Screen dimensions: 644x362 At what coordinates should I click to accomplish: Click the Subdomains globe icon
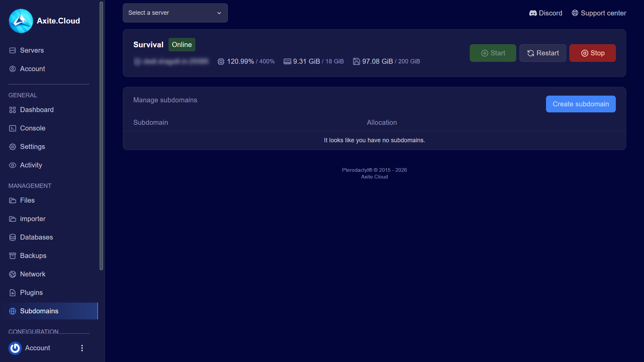(x=12, y=311)
